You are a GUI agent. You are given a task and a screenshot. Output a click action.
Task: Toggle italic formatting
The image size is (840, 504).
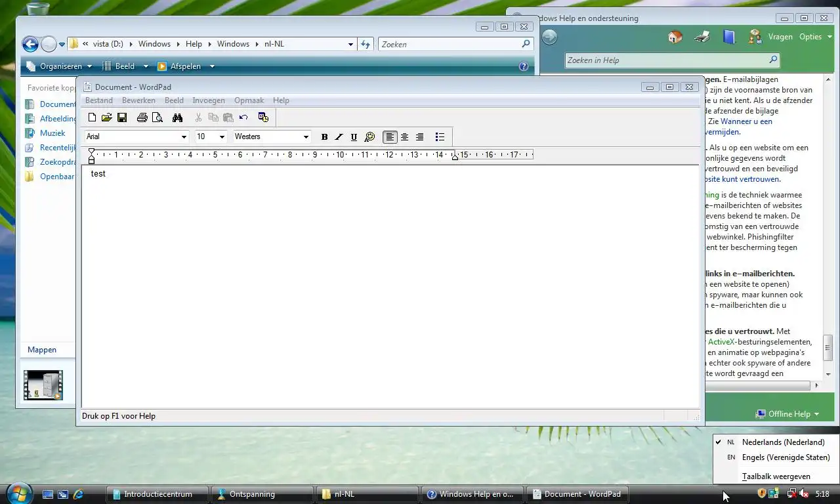(x=339, y=137)
